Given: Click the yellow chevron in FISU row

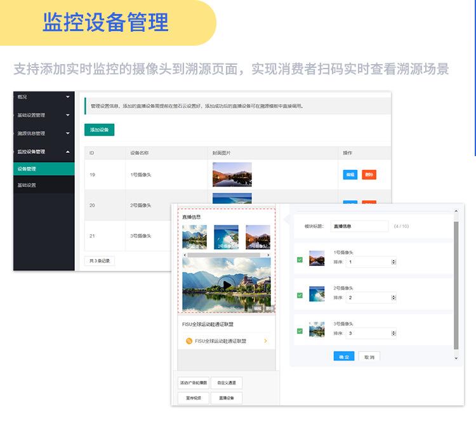Looking at the screenshot, I should (265, 341).
